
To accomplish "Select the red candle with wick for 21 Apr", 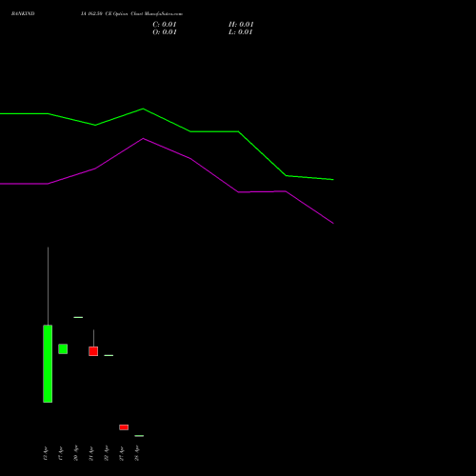I will coord(93,351).
